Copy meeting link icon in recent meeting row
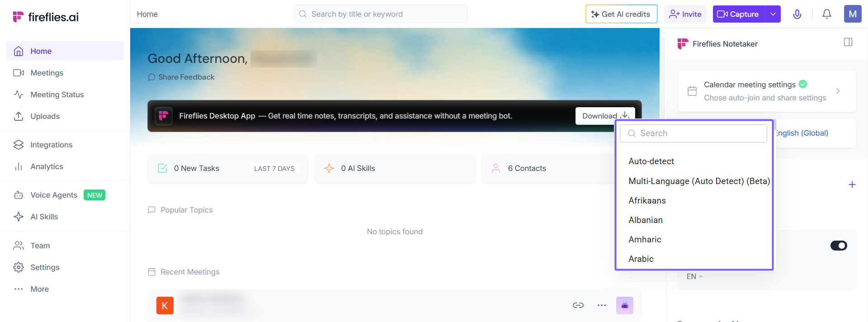This screenshot has width=868, height=322. 578,305
